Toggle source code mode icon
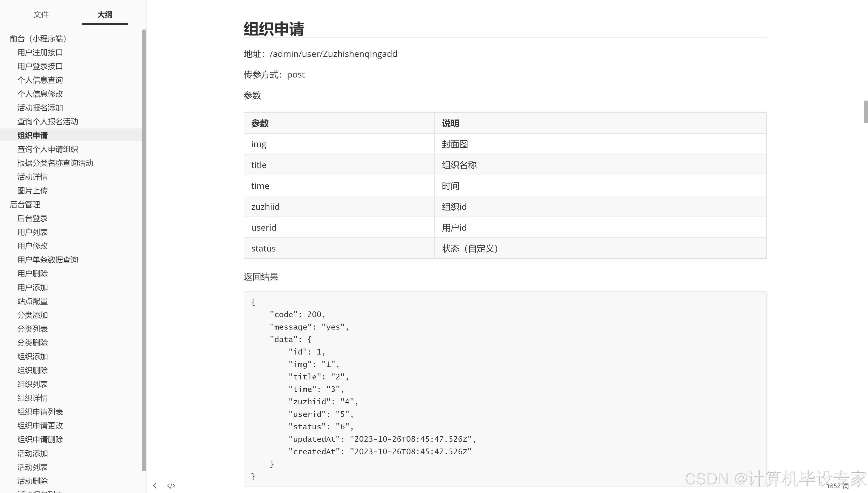 tap(171, 486)
